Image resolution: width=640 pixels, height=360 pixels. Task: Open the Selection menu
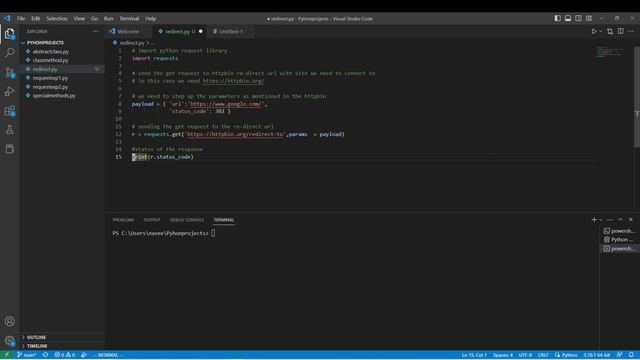(x=57, y=18)
